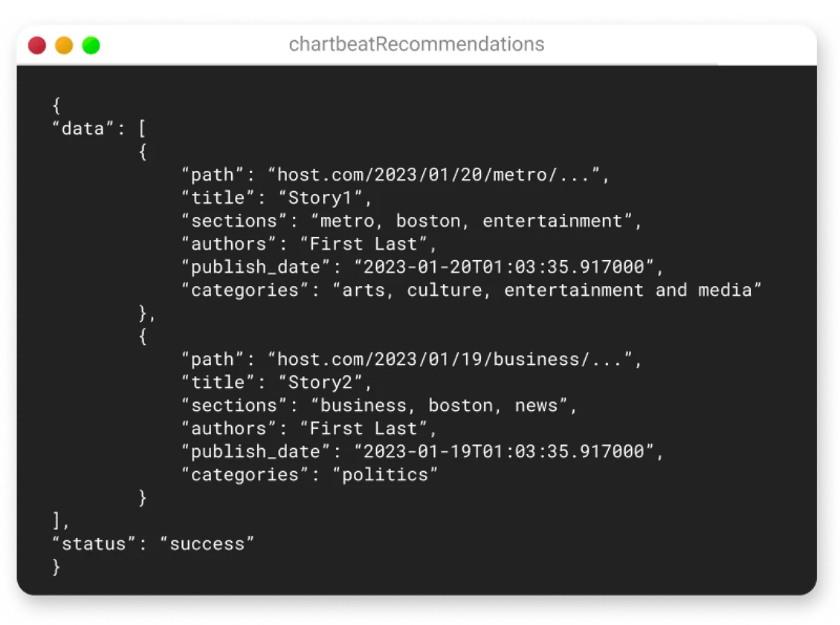Click the green maximize window button

pyautogui.click(x=91, y=45)
